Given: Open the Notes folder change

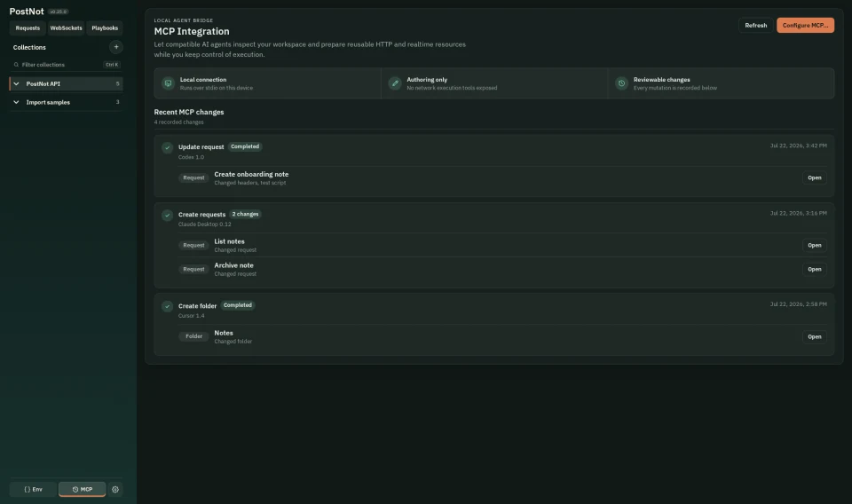Looking at the screenshot, I should [814, 336].
